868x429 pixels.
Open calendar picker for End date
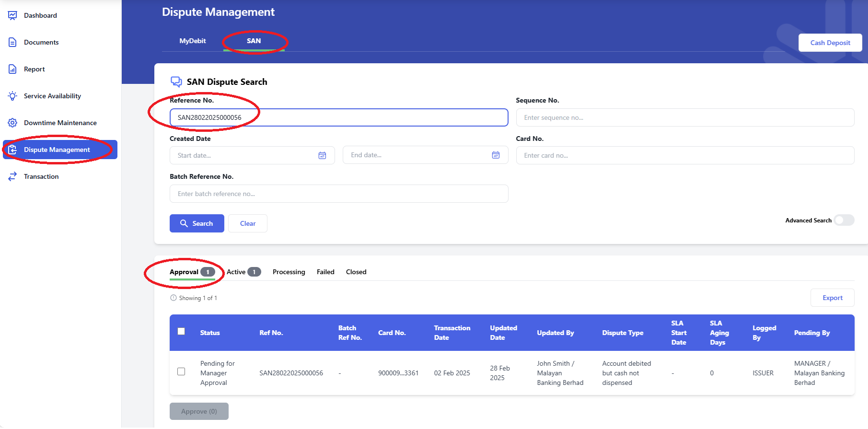[496, 155]
